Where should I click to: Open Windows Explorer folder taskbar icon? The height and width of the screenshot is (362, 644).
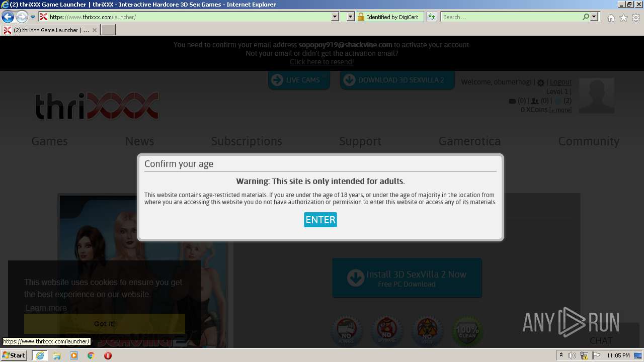pos(57,355)
